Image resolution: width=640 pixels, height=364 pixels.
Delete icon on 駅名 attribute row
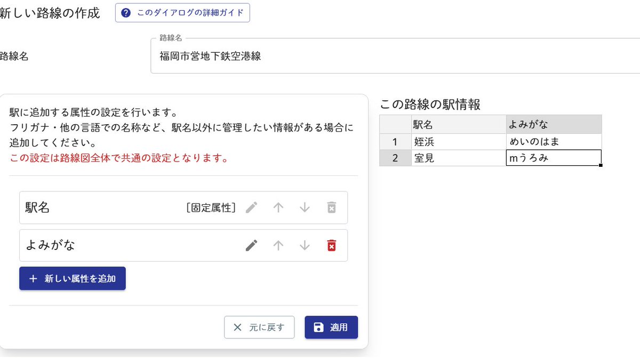tap(331, 207)
